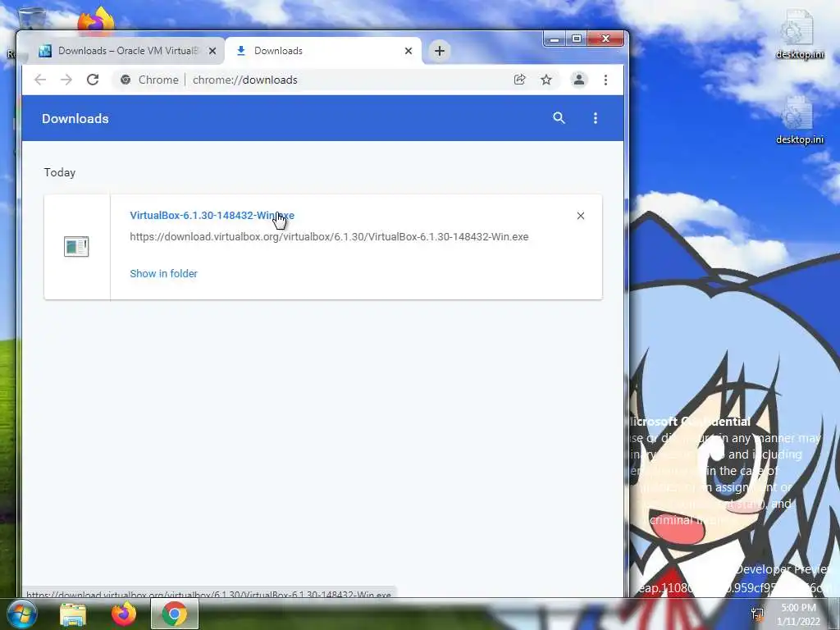
Task: Click Show in folder
Action: pos(163,274)
